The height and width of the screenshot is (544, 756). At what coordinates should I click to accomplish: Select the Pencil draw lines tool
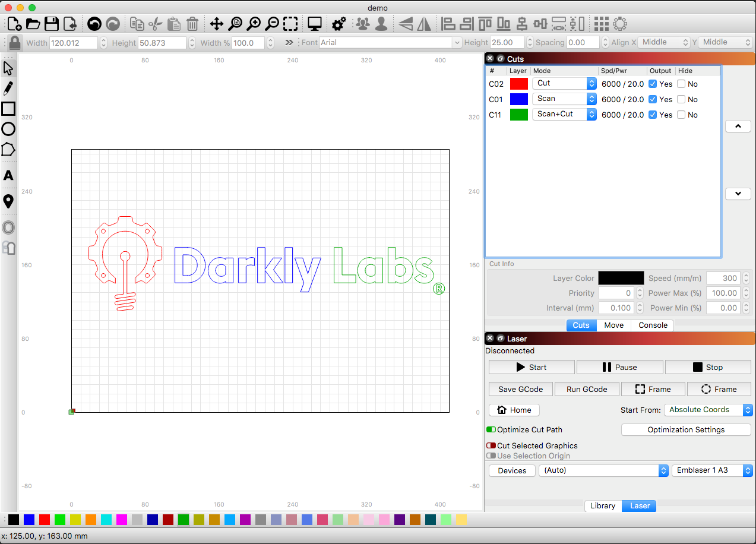point(8,88)
